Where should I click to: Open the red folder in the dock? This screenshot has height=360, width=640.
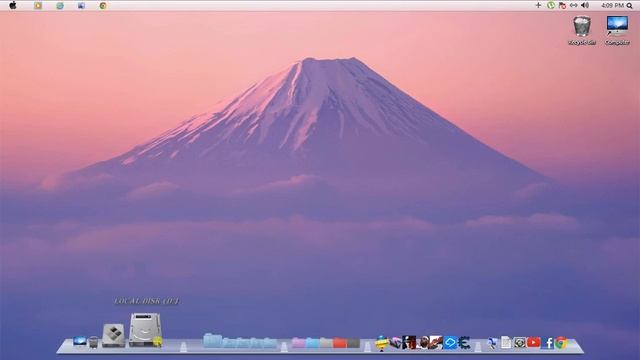tap(340, 342)
